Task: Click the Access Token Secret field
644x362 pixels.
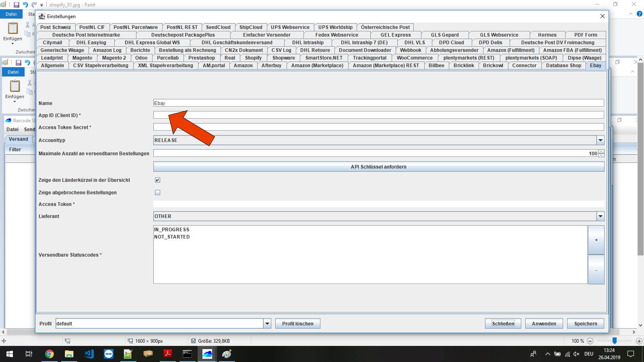Action: click(x=378, y=127)
